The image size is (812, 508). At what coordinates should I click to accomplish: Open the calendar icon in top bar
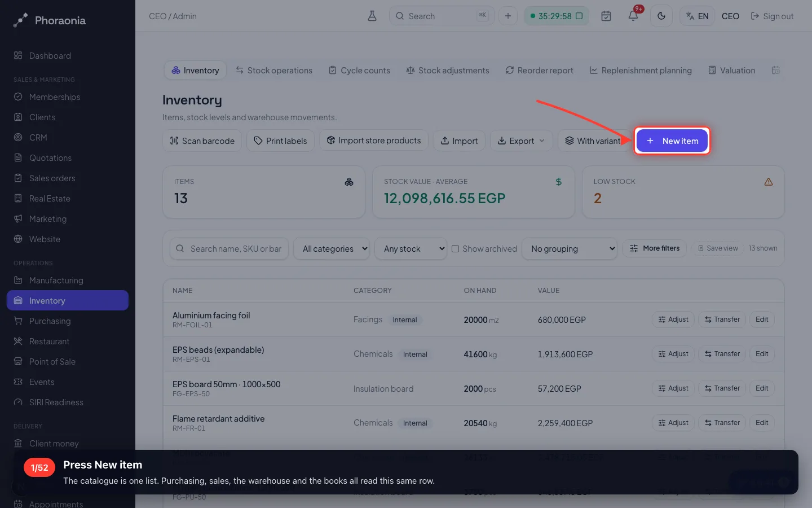(x=606, y=16)
